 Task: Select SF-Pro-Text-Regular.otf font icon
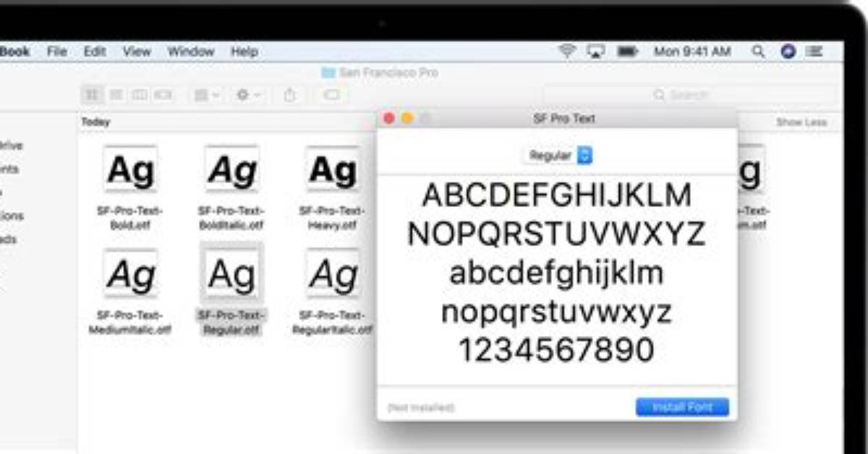(231, 274)
